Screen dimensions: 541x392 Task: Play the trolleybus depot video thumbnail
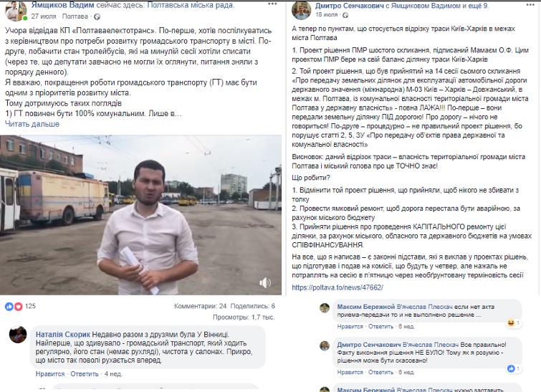pyautogui.click(x=140, y=215)
